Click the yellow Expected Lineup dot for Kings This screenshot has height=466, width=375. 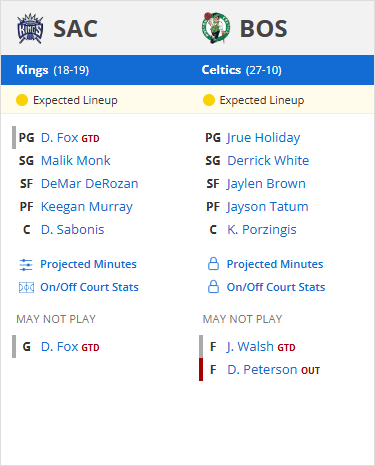pyautogui.click(x=22, y=100)
